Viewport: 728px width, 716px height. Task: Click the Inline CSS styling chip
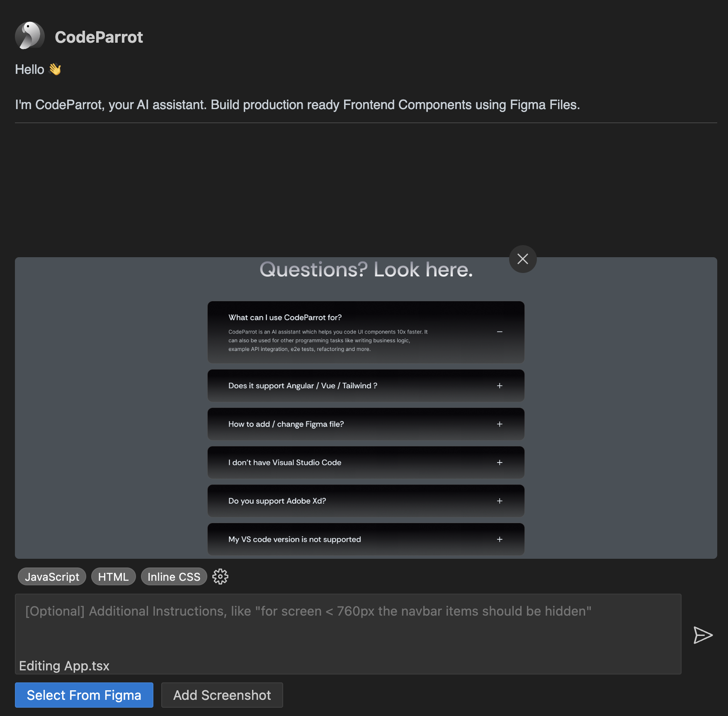(174, 577)
